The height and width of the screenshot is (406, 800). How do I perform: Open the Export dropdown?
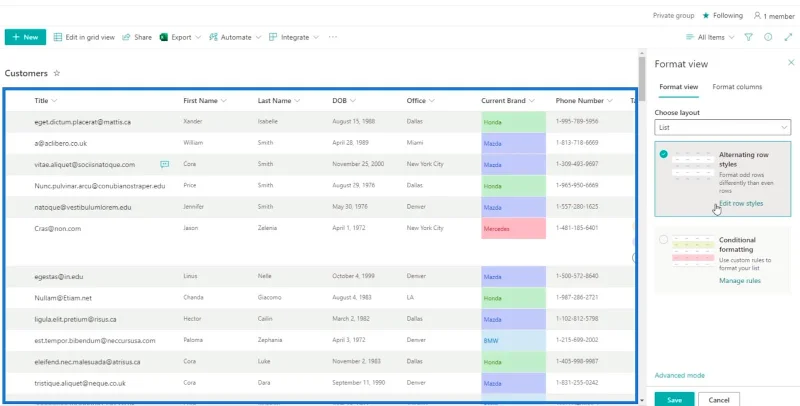180,37
